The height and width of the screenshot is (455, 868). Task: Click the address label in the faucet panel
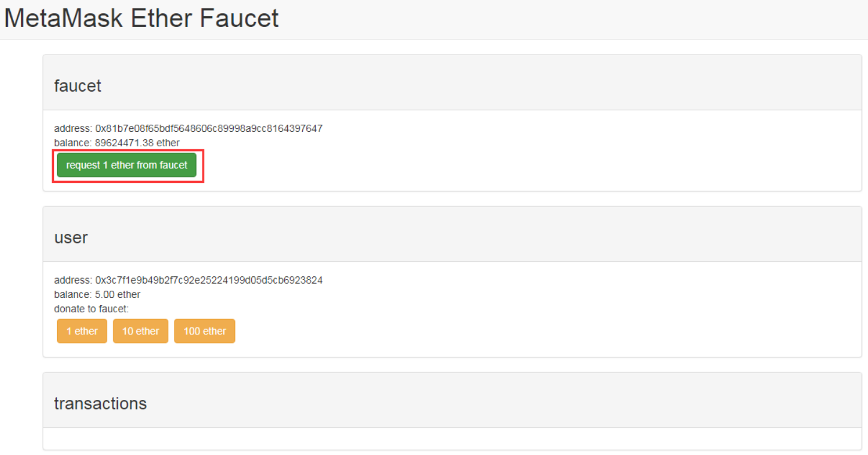coord(73,128)
